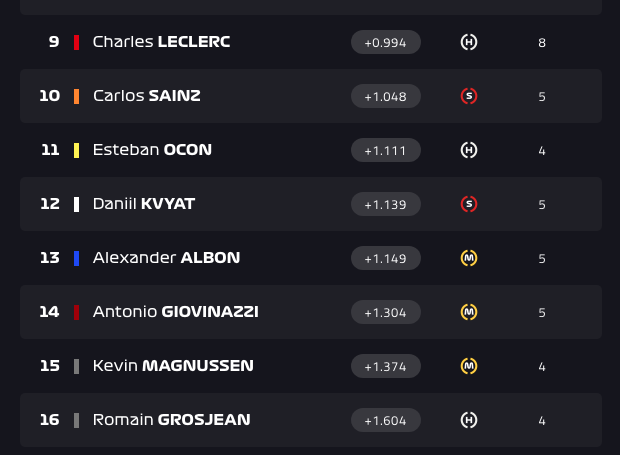Click the +1.604 gap time badge
This screenshot has width=620, height=455.
[386, 420]
